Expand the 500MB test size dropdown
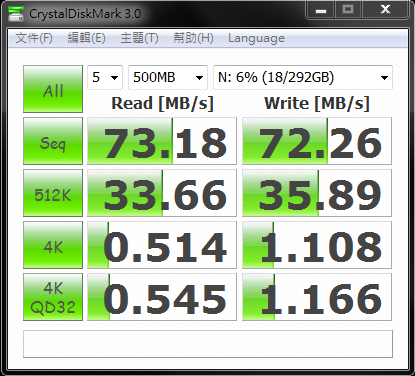 click(168, 78)
